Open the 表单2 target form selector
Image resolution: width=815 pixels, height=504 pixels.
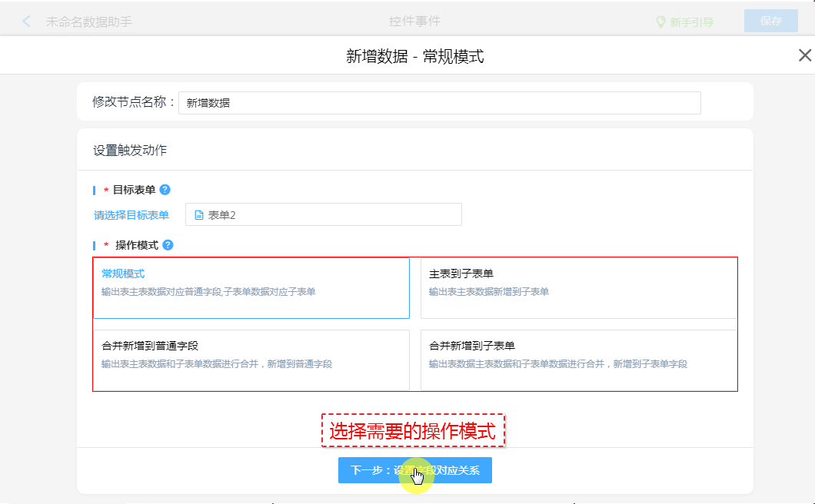[323, 214]
